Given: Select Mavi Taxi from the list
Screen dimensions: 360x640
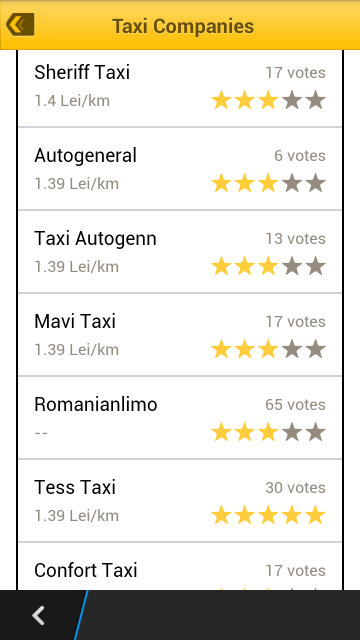Looking at the screenshot, I should [x=180, y=335].
